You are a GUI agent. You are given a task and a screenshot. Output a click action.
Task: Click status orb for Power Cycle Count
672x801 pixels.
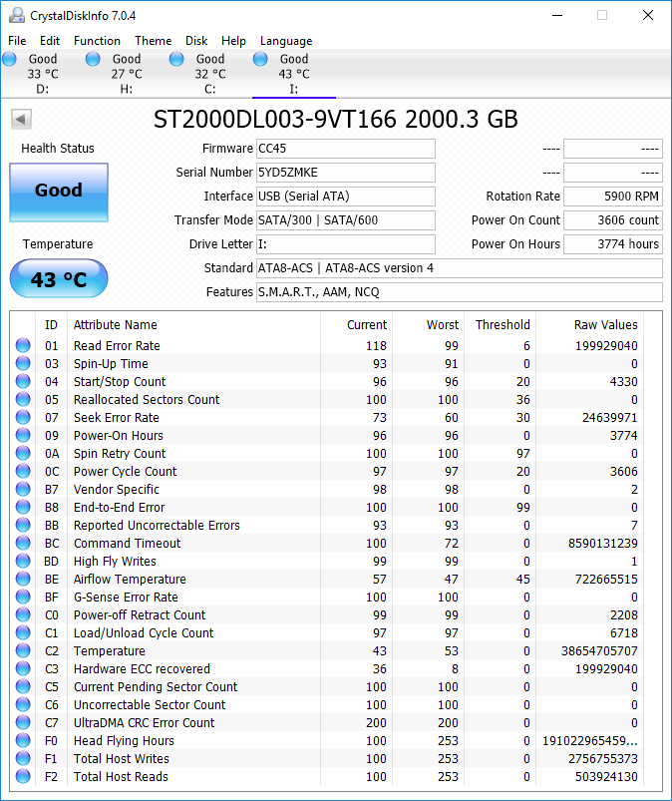pyautogui.click(x=23, y=471)
